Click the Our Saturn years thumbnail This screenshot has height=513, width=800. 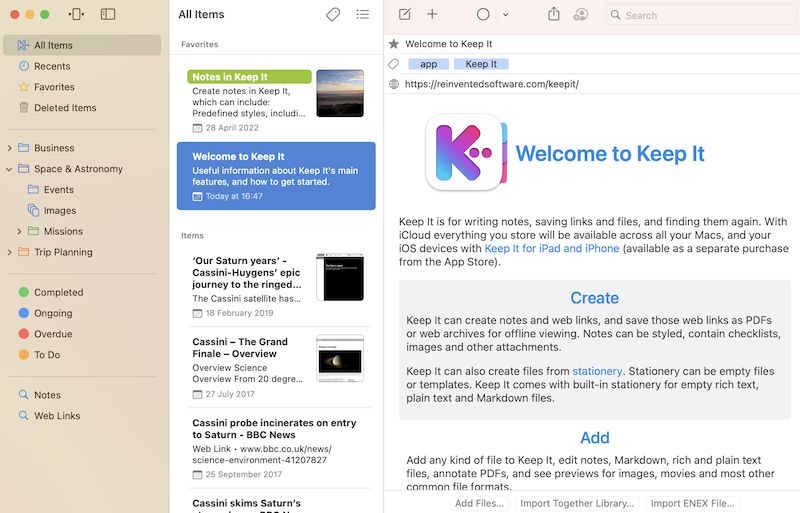point(340,277)
